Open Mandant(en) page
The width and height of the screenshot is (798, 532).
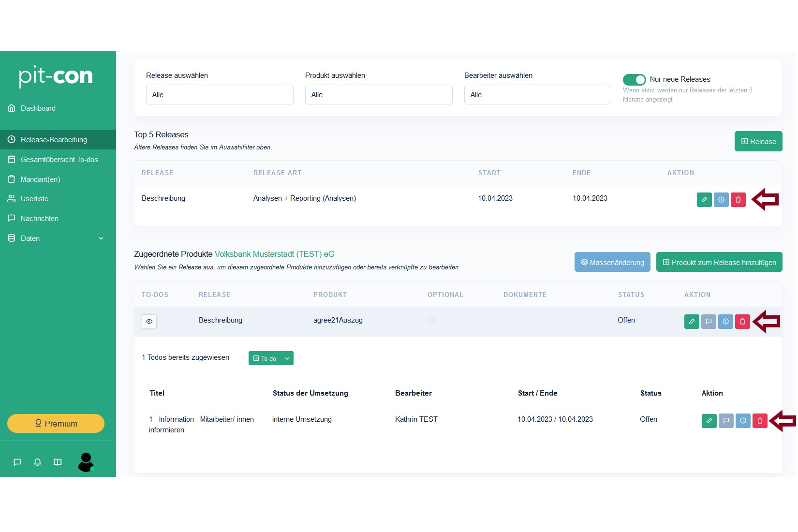pos(58,179)
